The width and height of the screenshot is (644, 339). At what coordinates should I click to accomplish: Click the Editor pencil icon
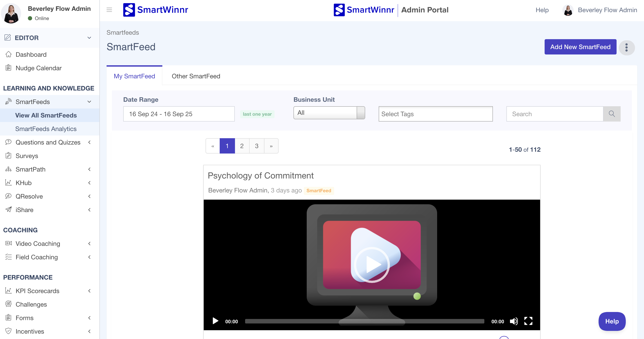pyautogui.click(x=8, y=38)
